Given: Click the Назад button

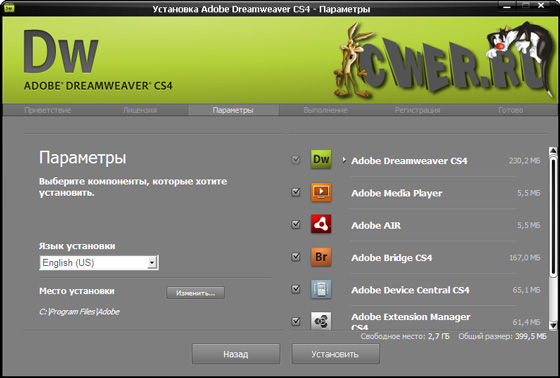Looking at the screenshot, I should coord(236,354).
